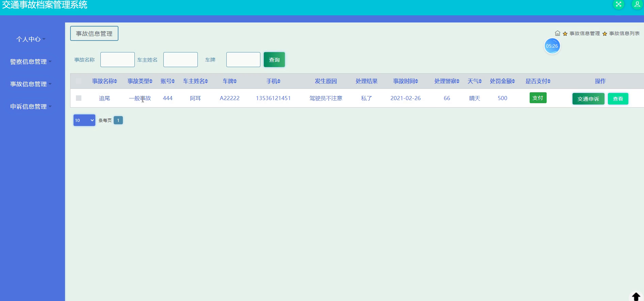Focus the 车牌 search input

point(243,60)
